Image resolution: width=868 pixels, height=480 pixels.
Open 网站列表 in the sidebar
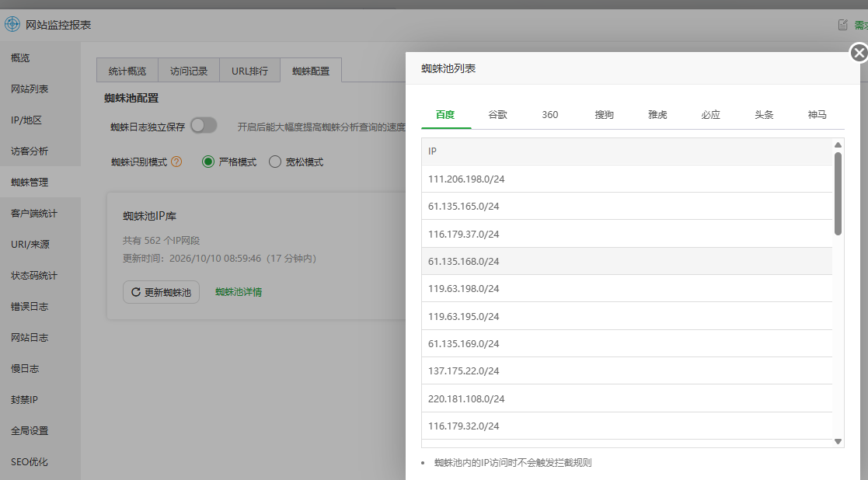click(x=40, y=89)
